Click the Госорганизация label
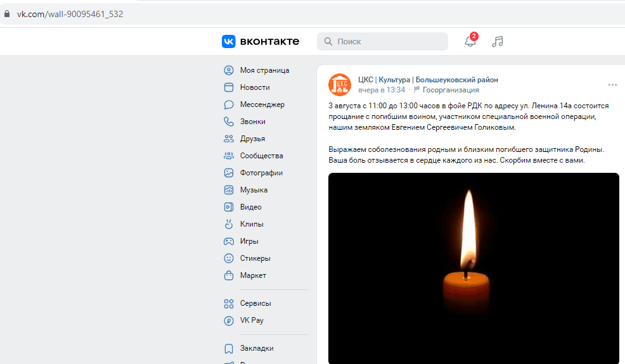 pyautogui.click(x=451, y=90)
